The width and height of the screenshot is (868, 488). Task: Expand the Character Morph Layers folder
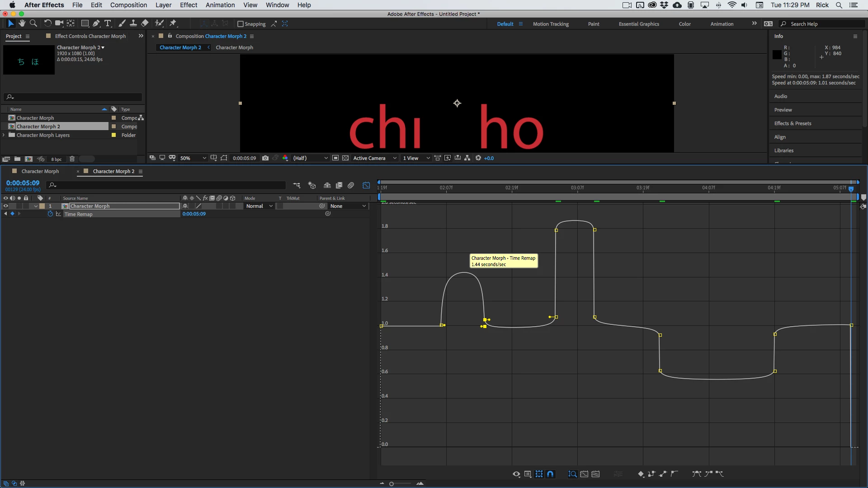click(4, 135)
